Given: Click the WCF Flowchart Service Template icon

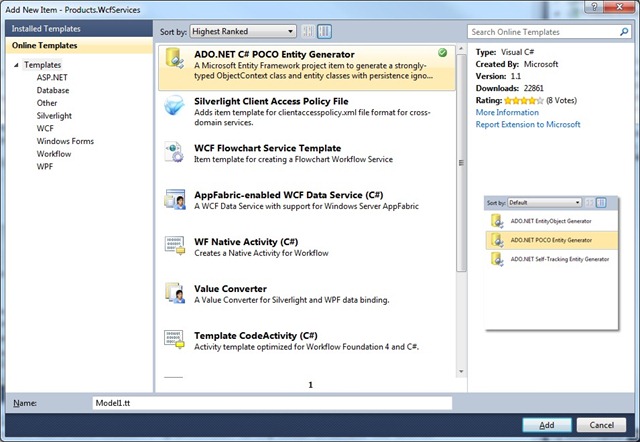Looking at the screenshot, I should pos(175,153).
